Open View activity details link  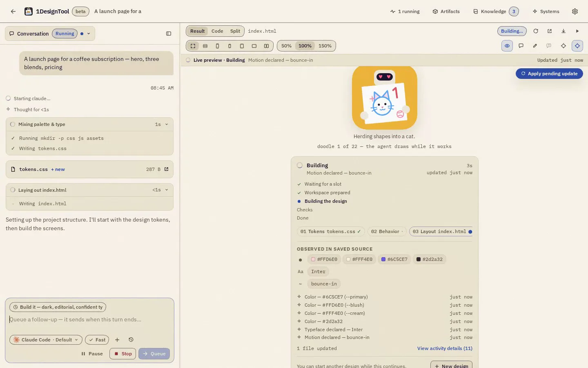tap(445, 348)
